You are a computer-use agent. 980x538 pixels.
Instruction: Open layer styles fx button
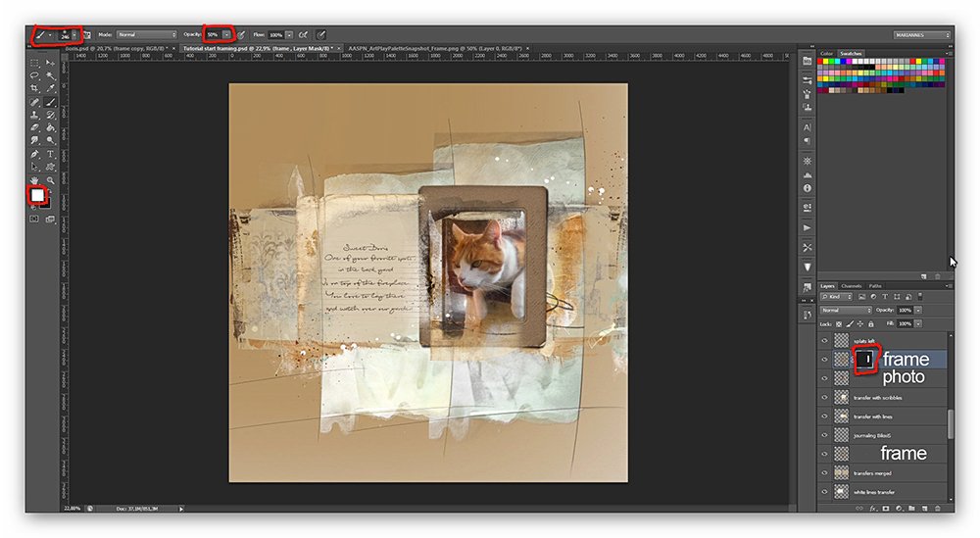tap(873, 509)
